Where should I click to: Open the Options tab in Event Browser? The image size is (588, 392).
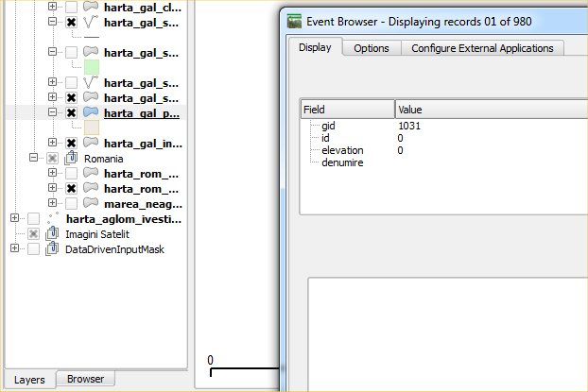[372, 48]
